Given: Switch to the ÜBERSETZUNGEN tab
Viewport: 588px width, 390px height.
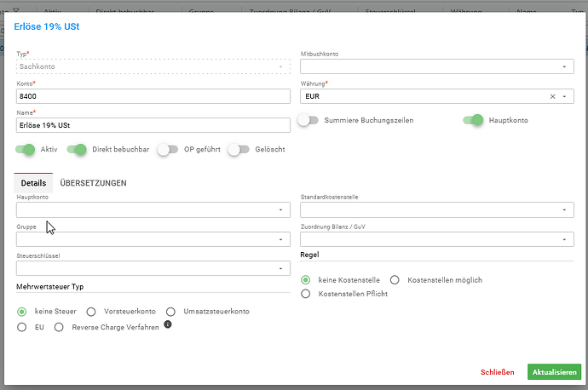Looking at the screenshot, I should pyautogui.click(x=94, y=183).
